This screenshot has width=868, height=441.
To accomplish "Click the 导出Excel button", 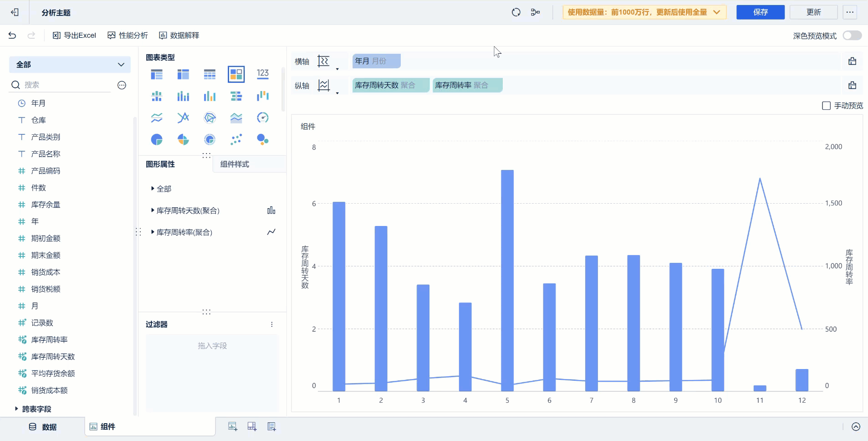I will tap(75, 36).
